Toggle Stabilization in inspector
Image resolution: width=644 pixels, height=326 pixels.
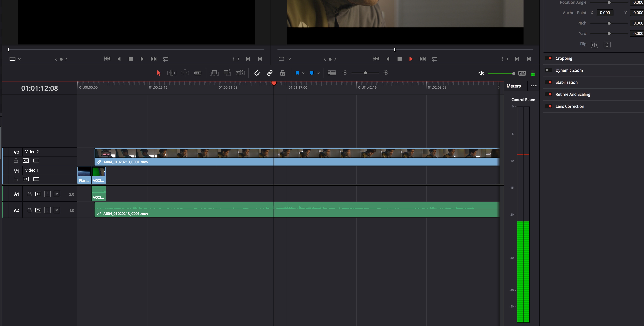549,82
